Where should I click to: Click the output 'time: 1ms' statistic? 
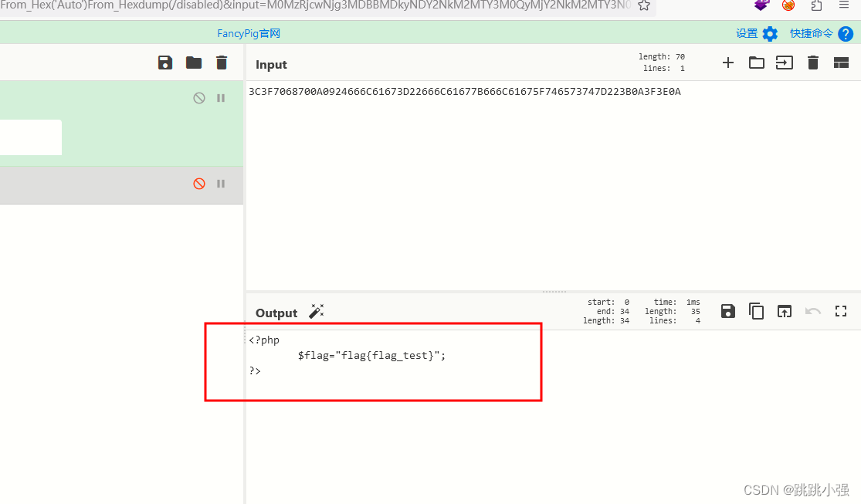pyautogui.click(x=676, y=302)
